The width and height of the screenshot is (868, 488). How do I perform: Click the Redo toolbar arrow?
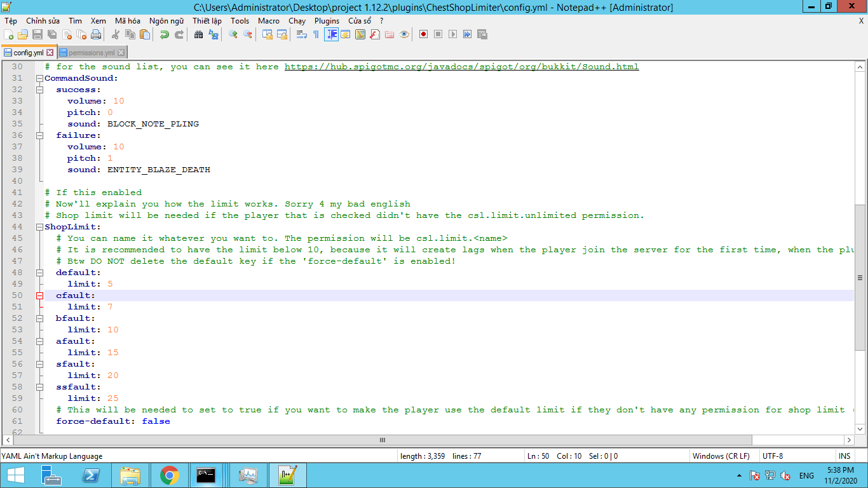179,34
